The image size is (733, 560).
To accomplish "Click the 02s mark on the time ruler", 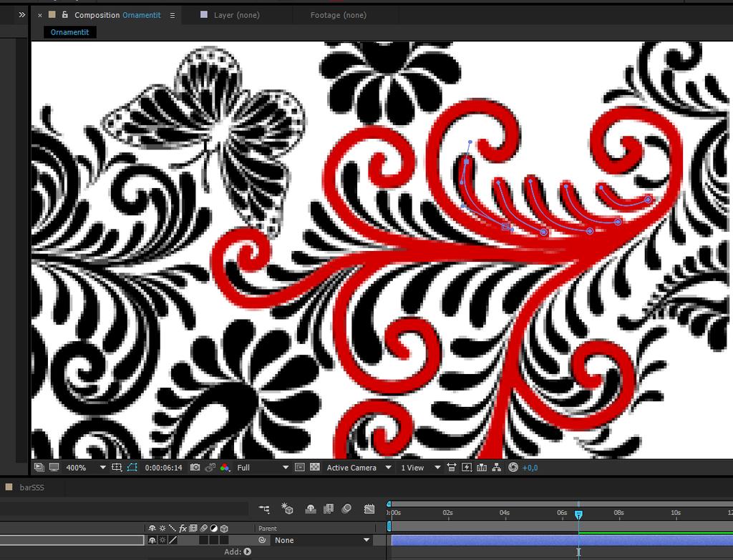I will coord(448,513).
